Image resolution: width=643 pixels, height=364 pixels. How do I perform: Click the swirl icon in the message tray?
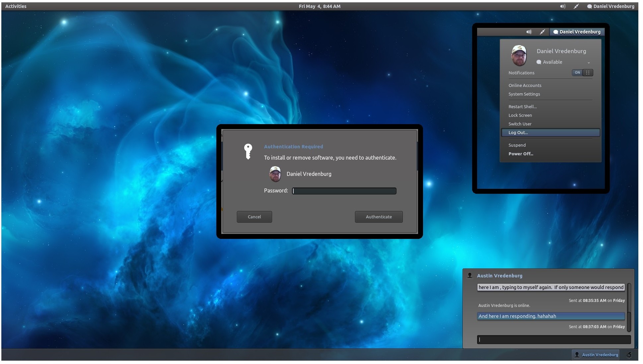coord(629,355)
